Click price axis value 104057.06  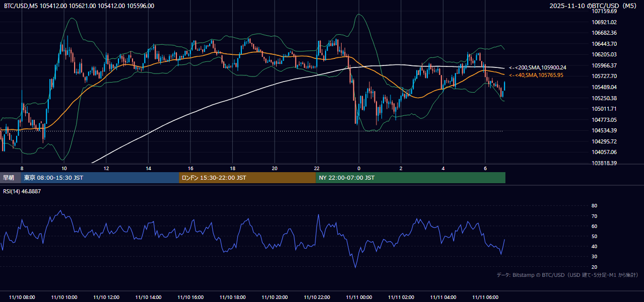pyautogui.click(x=604, y=152)
